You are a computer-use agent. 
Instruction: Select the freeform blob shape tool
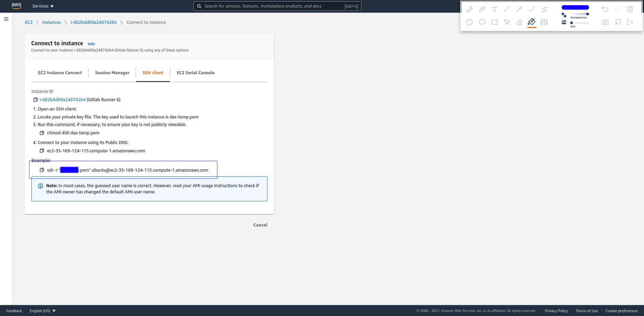[469, 22]
